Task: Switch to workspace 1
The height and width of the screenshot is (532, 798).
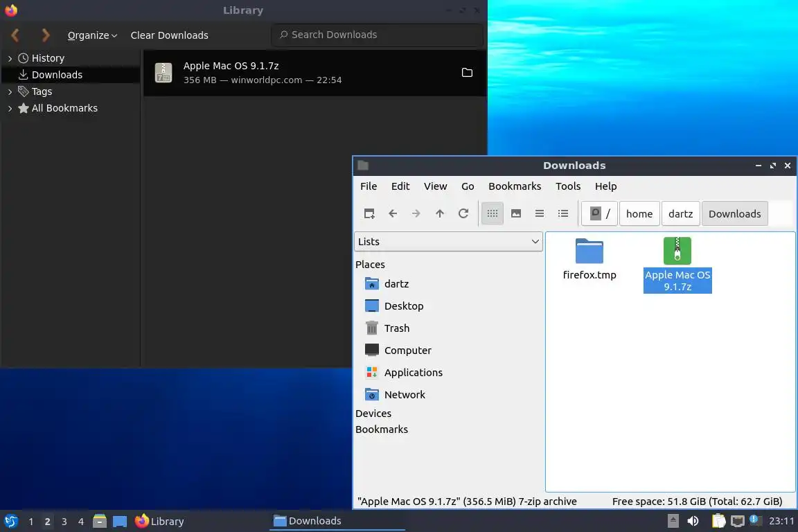Action: click(x=31, y=522)
